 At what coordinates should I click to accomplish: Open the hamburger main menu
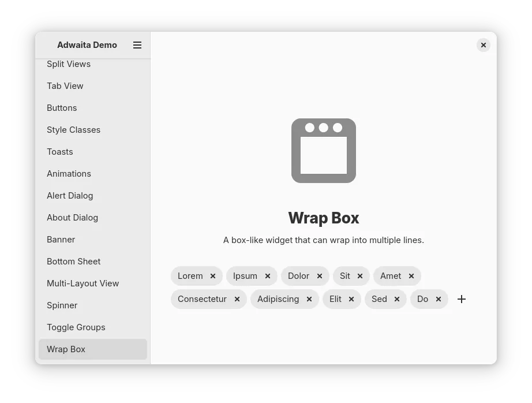click(x=137, y=45)
